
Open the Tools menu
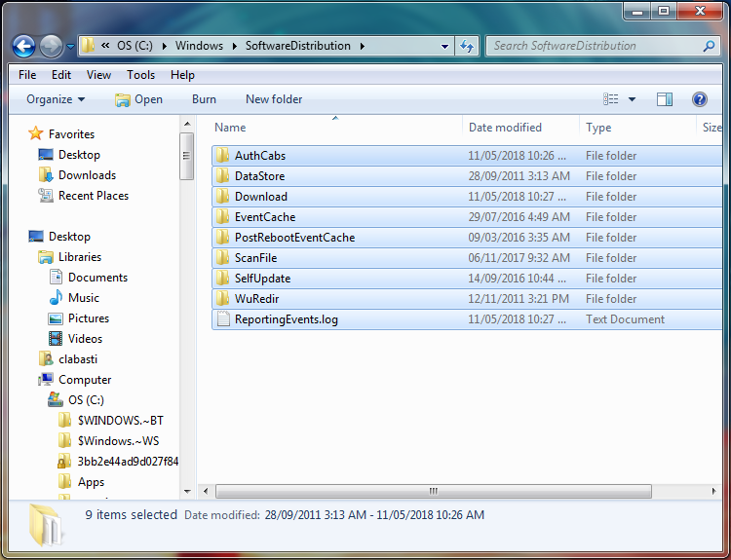(x=140, y=75)
